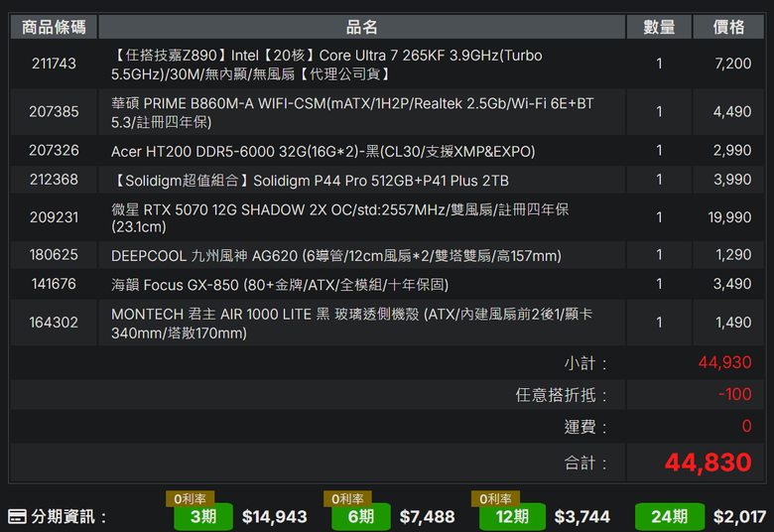Click the 數量 column header
Image resolution: width=774 pixels, height=532 pixels.
[x=659, y=27]
